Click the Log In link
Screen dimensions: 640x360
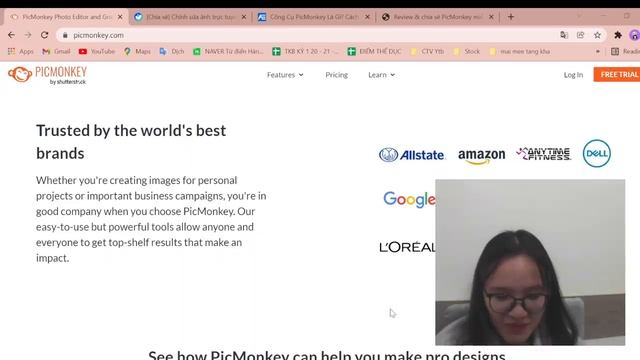[573, 75]
